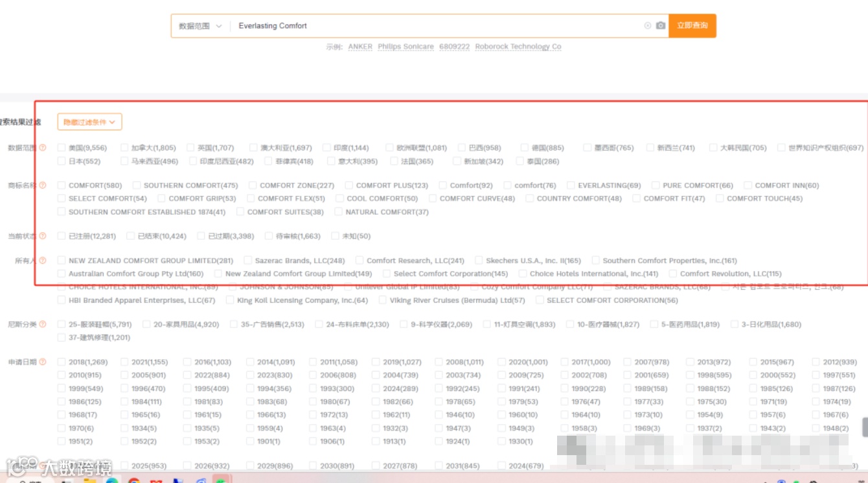Collapse filters with 隐藏过滤条件 button
The width and height of the screenshot is (868, 483).
(89, 122)
